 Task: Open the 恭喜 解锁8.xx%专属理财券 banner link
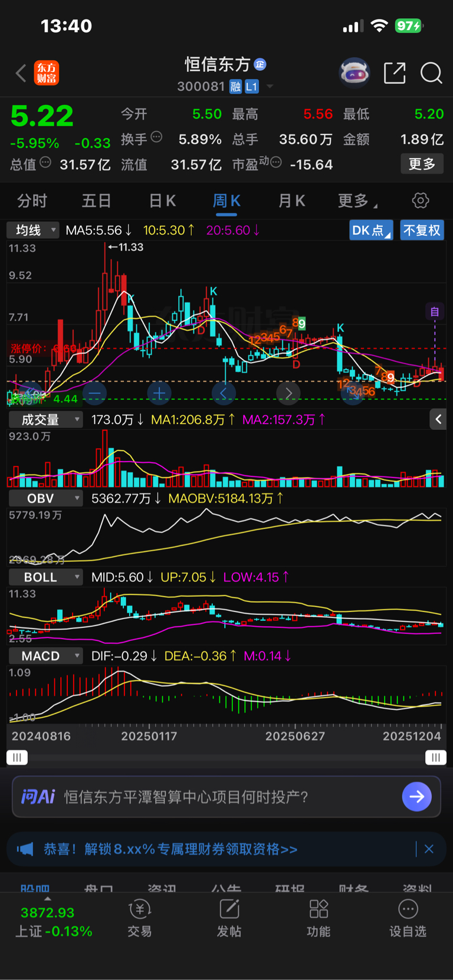tap(170, 849)
